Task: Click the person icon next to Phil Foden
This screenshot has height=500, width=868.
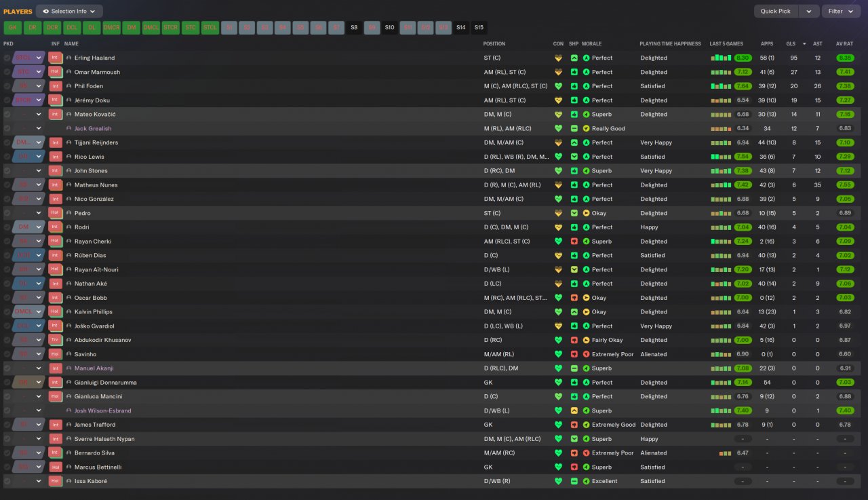Action: point(69,86)
